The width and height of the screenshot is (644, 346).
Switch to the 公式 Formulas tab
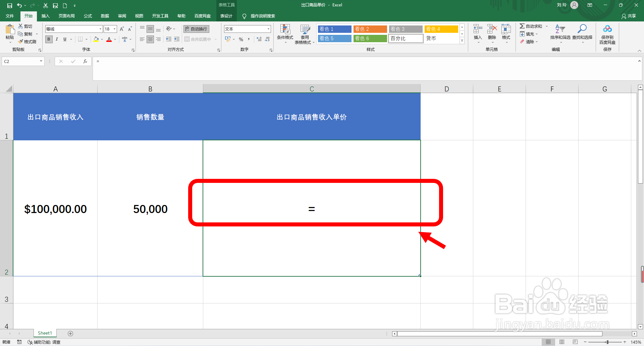tap(88, 16)
